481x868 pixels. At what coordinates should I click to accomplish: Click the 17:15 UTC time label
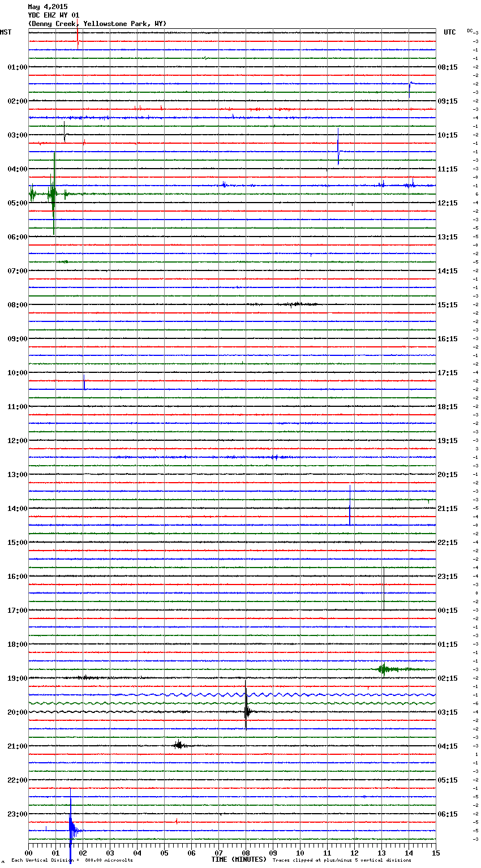(448, 373)
